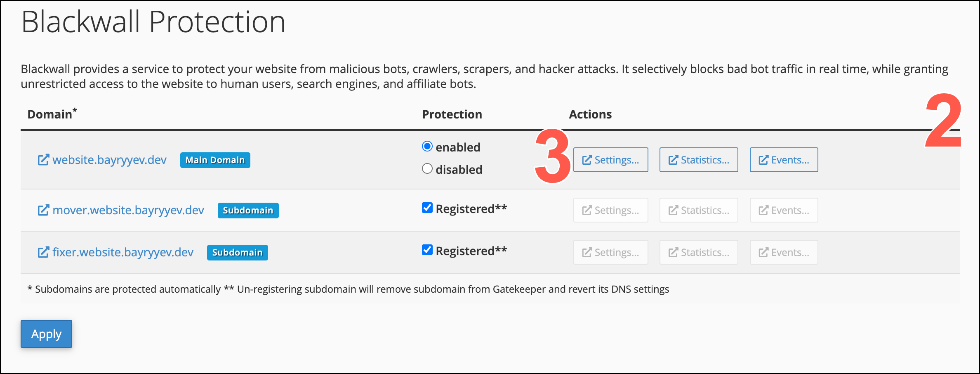Open the fixer.website.bayryyev.dev link
The width and height of the screenshot is (980, 374).
123,253
